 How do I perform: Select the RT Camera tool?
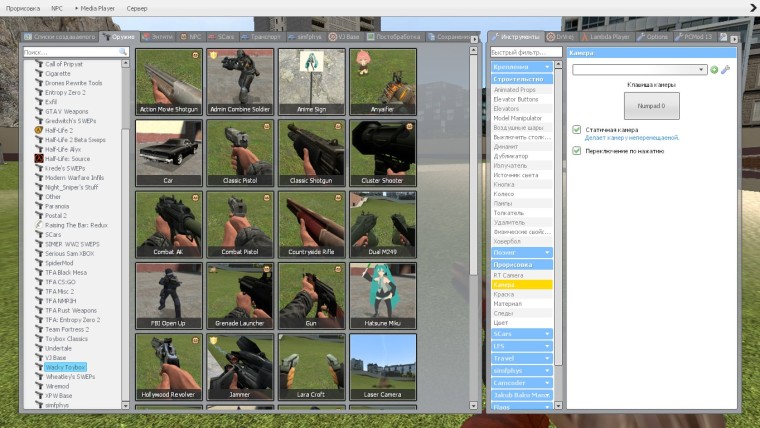[x=522, y=275]
